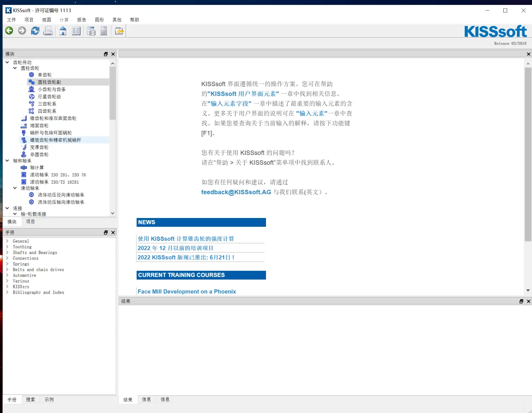
Task: Open the Face Mill Development on a Phoenix link
Action: (x=187, y=291)
